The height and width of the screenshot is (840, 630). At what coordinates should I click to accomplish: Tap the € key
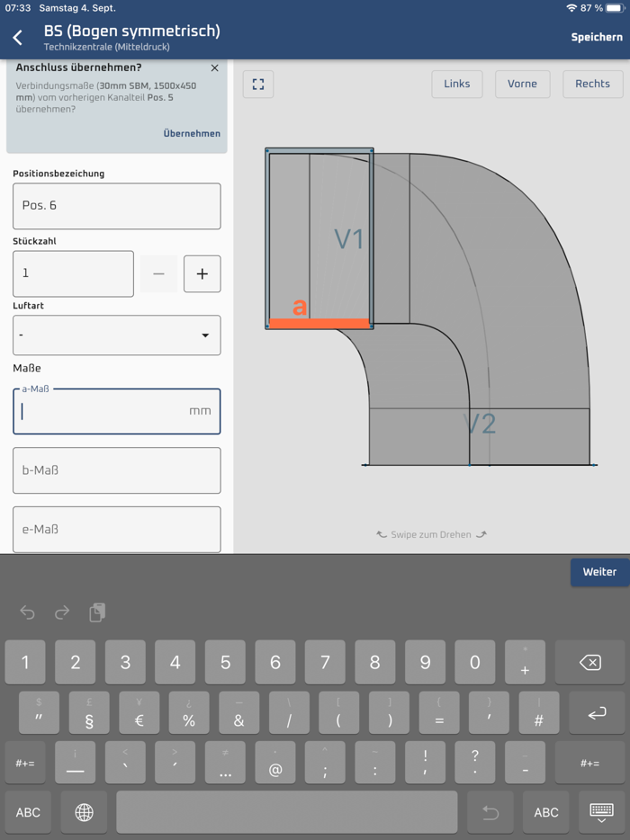pyautogui.click(x=139, y=713)
